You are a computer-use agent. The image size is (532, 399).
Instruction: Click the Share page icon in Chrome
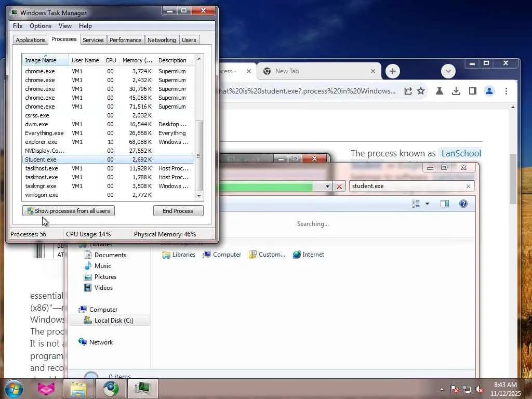408,91
